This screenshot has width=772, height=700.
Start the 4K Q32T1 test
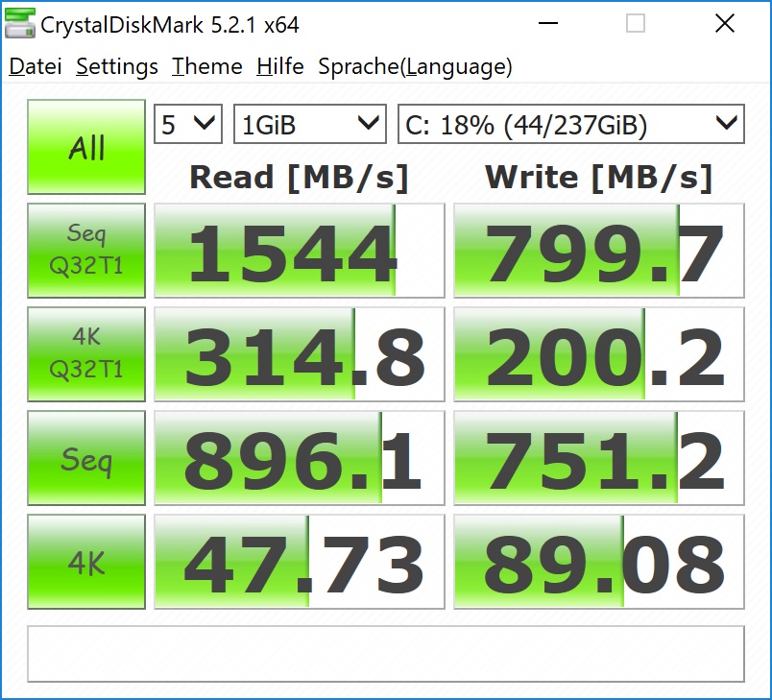pyautogui.click(x=86, y=354)
